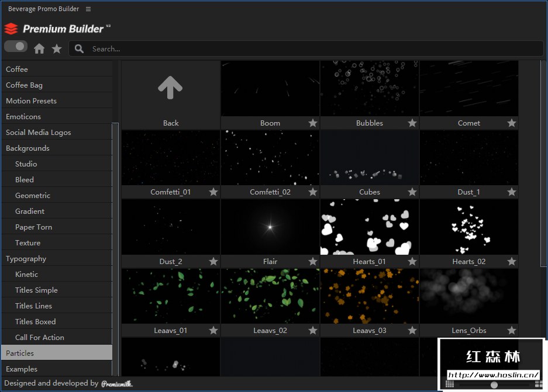Select the Comet particle thumbnail
This screenshot has height=392, width=548.
[469, 89]
